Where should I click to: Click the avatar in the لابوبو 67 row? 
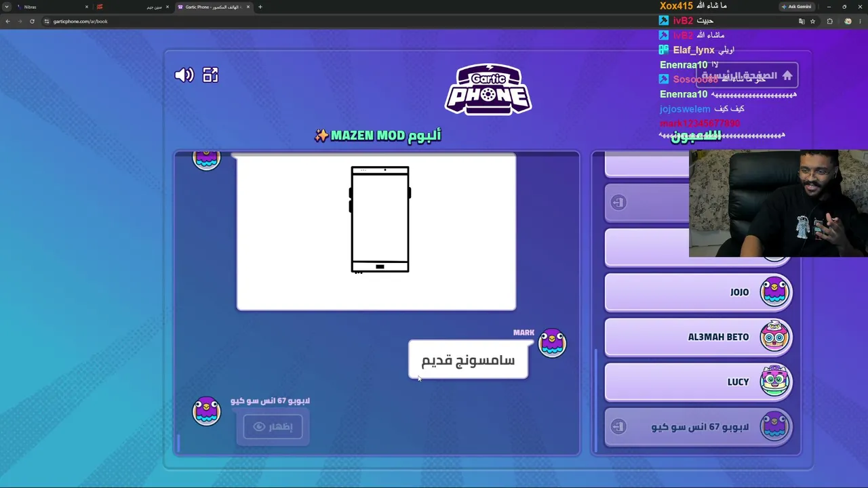click(774, 426)
